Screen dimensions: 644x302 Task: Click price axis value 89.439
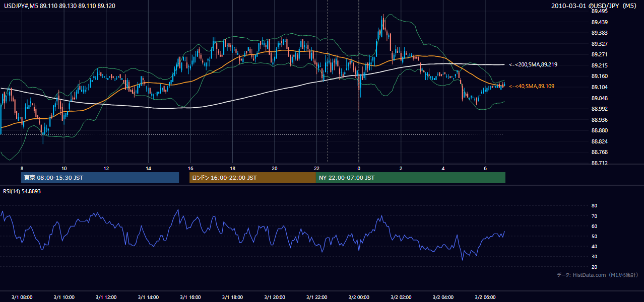click(x=600, y=22)
